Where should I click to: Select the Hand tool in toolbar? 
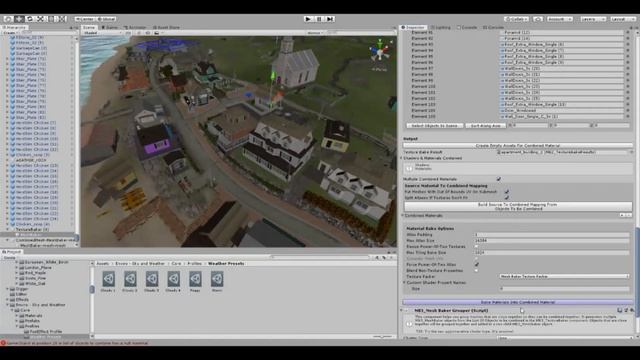click(8, 19)
